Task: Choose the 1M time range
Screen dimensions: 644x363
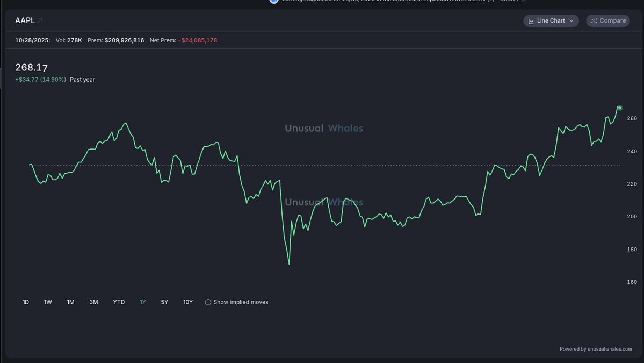Action: [70, 302]
